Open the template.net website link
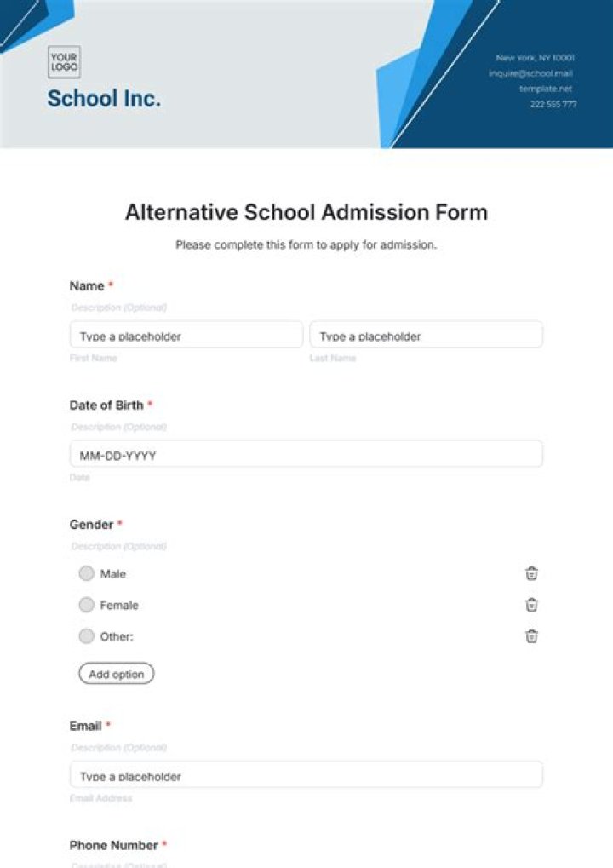Screen dimensions: 613x868 546,89
